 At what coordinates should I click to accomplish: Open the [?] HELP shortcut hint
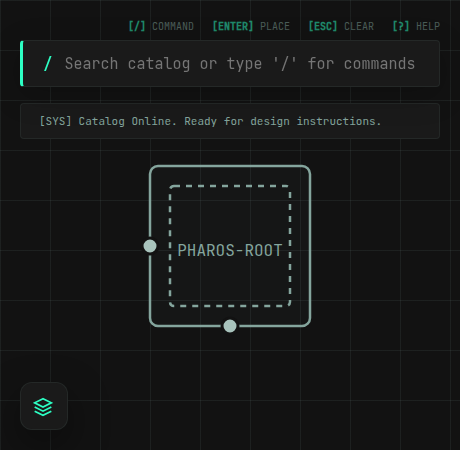pyautogui.click(x=416, y=26)
